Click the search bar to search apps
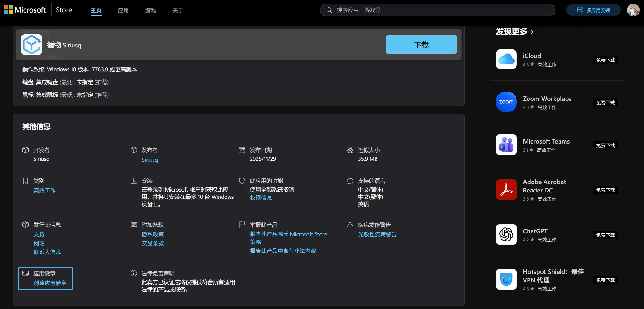 tap(437, 10)
